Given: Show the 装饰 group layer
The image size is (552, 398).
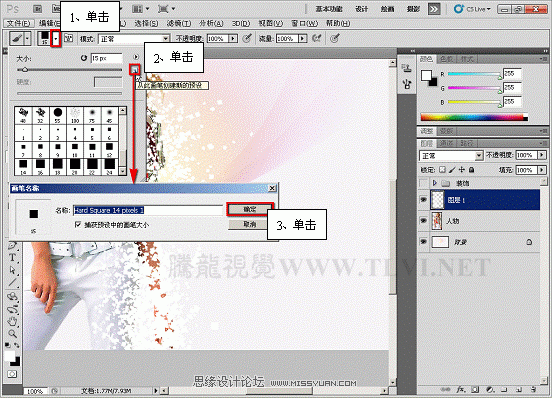Looking at the screenshot, I should (x=424, y=183).
